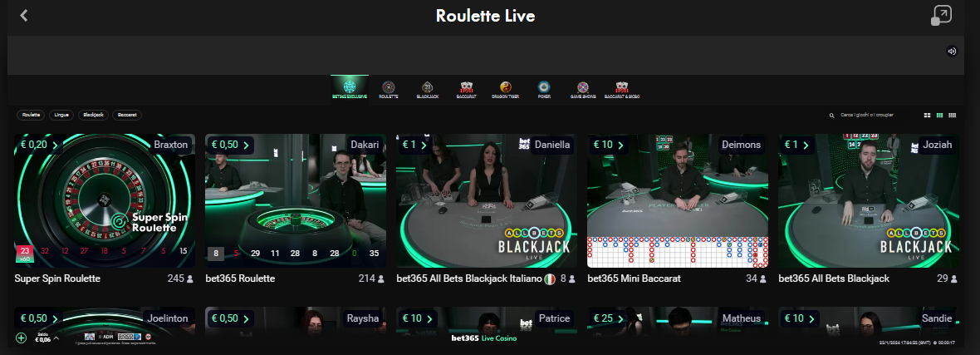Expand € 10 limits on Mini Baccarat
Viewport: 980px width, 355px height.
click(608, 145)
